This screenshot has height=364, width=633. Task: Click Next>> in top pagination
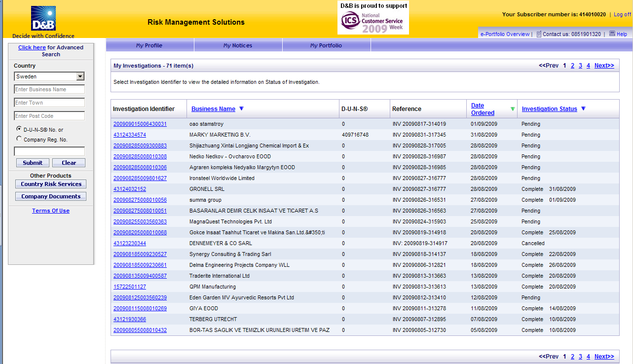pos(604,66)
